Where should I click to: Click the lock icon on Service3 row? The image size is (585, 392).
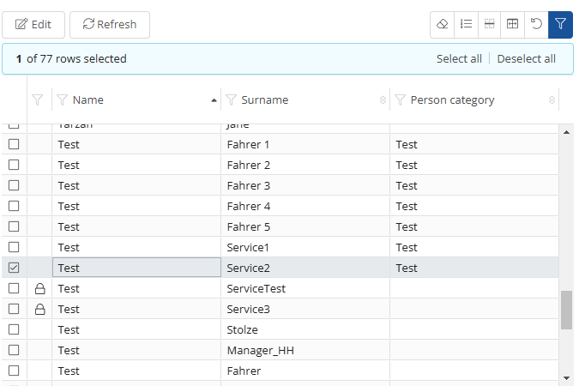point(39,310)
